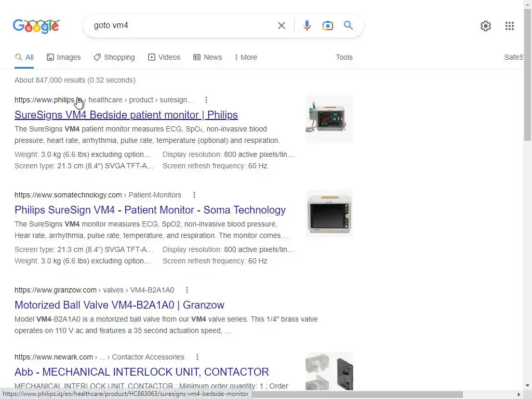This screenshot has width=532, height=399.
Task: Open Philips SureSign VM4 Soma Technology link
Action: [x=150, y=210]
